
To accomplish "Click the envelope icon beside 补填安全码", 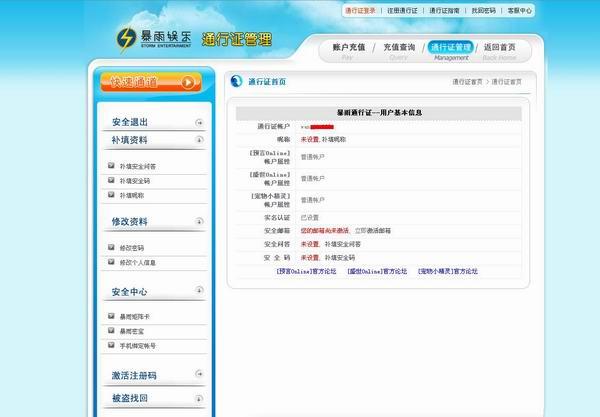I will click(111, 180).
